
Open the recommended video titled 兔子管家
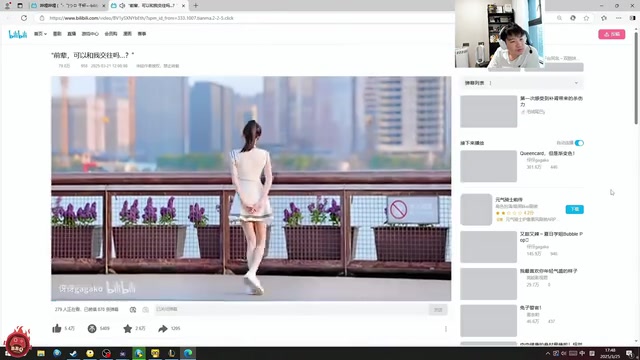click(x=531, y=308)
